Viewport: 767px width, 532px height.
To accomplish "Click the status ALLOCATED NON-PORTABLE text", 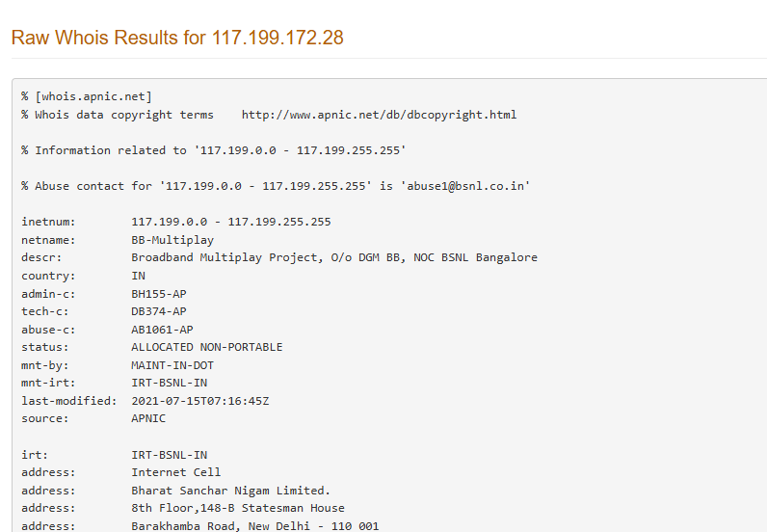I will 207,347.
